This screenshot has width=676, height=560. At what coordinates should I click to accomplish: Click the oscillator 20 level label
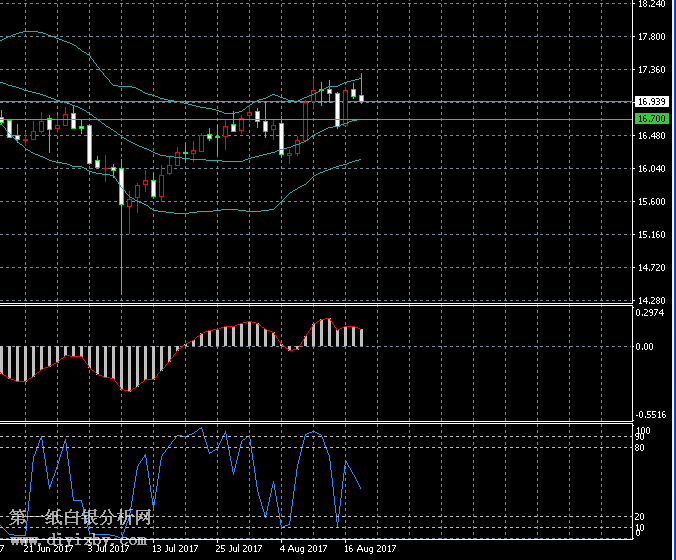pos(639,517)
